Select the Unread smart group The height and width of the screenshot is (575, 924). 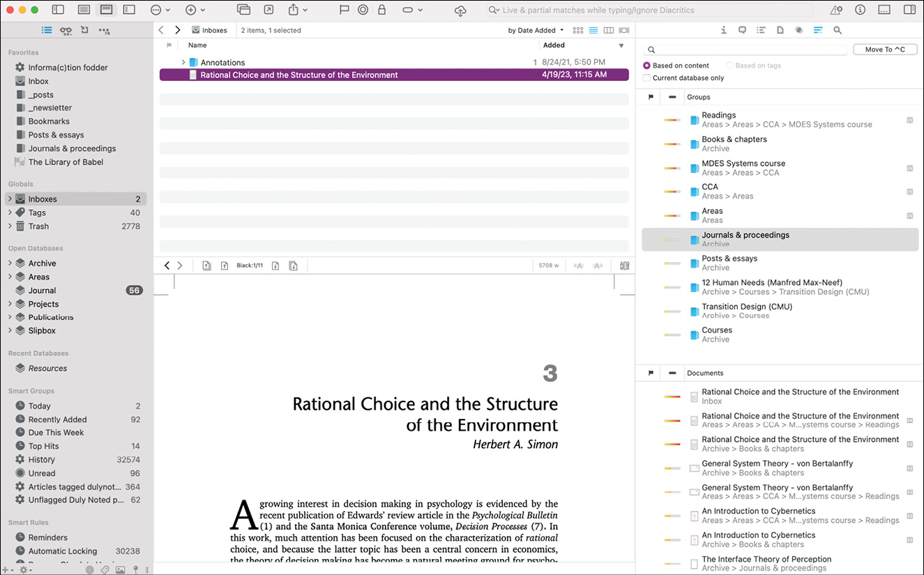pos(42,473)
